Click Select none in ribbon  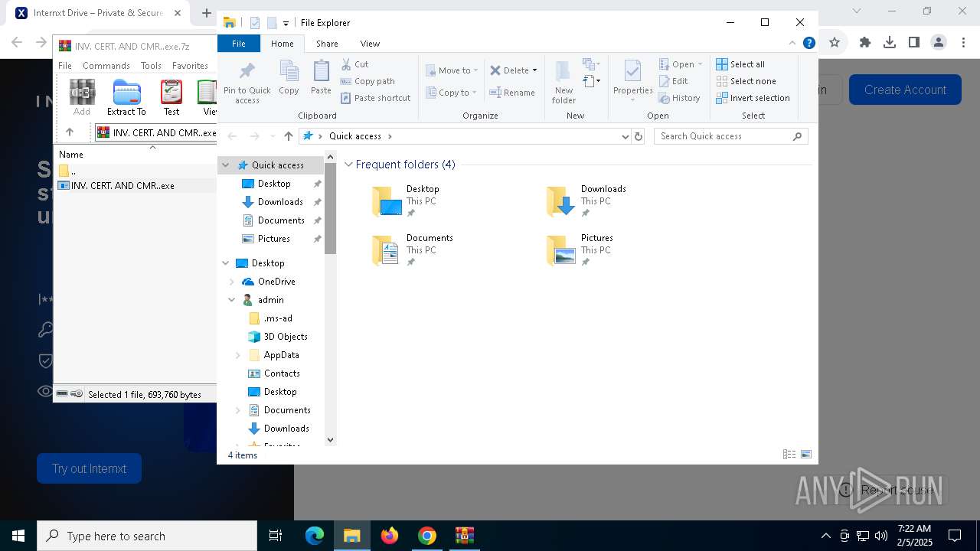[746, 81]
